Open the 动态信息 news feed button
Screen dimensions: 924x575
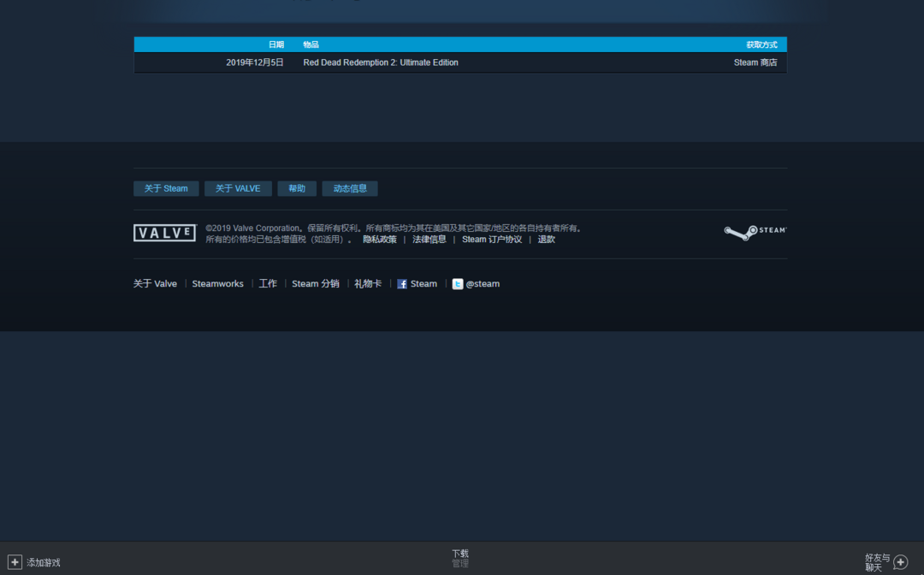pyautogui.click(x=350, y=188)
